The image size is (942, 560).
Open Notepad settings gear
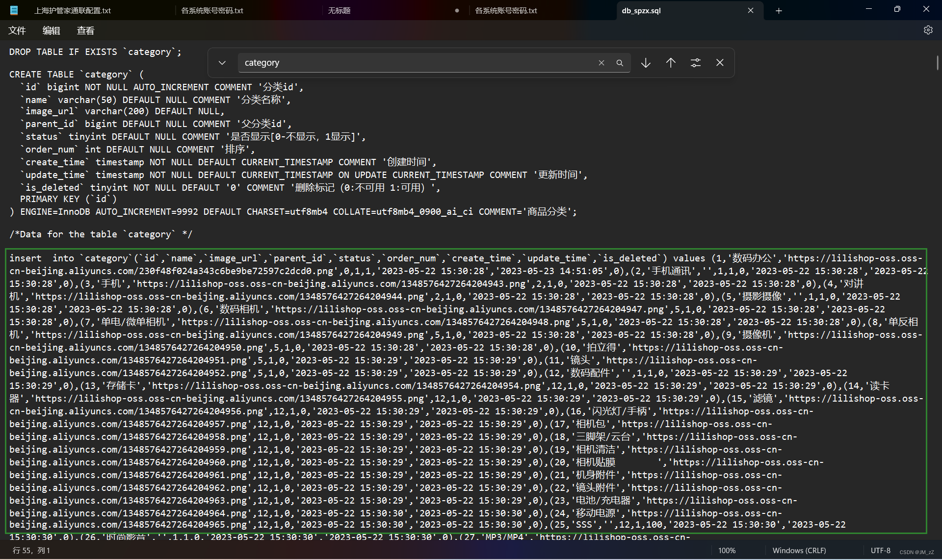(928, 30)
